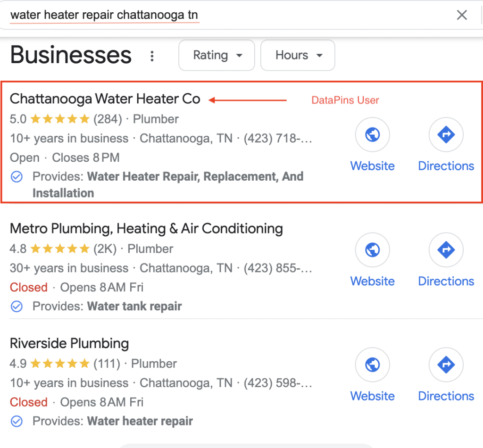Open the Metro Plumbing, Heating & Air Conditioning listing
Screen dimensions: 483x448
[146, 228]
